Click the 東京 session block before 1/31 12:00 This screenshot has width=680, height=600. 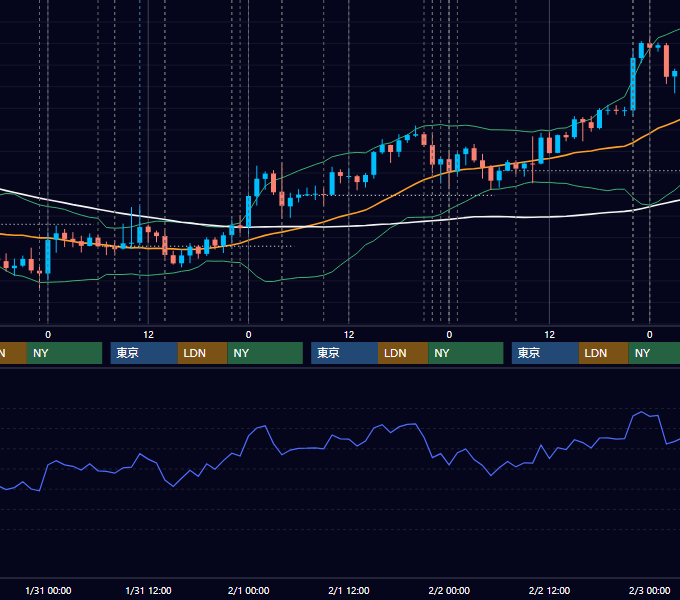tap(144, 353)
